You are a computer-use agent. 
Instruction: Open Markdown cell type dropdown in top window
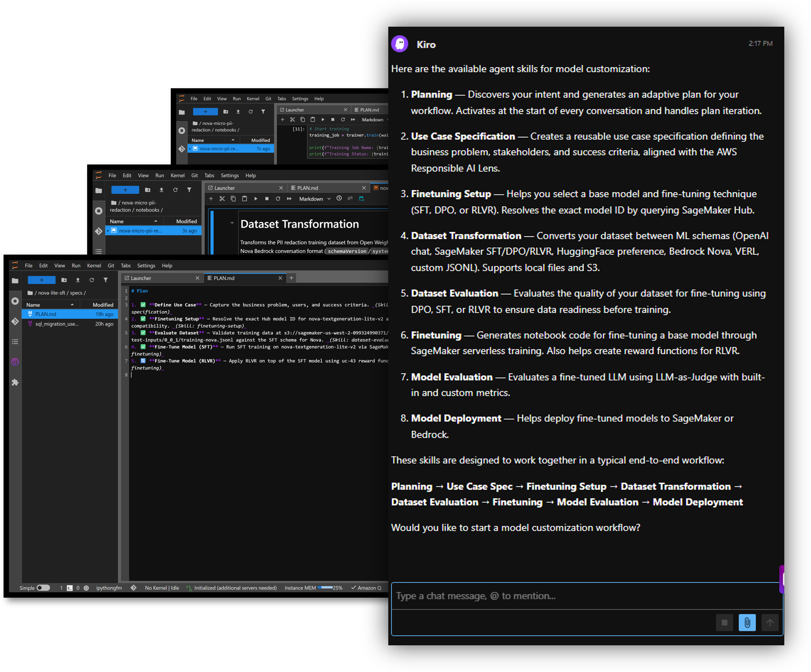pyautogui.click(x=374, y=120)
